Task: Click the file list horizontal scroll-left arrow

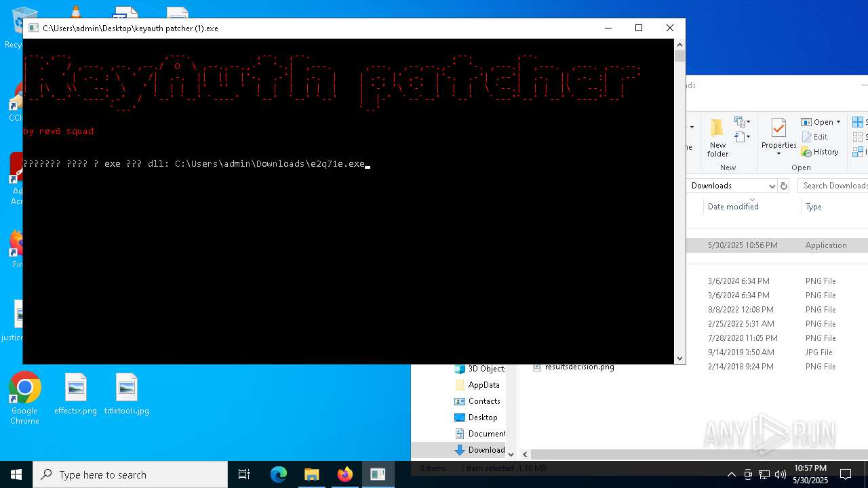Action: 525,454
